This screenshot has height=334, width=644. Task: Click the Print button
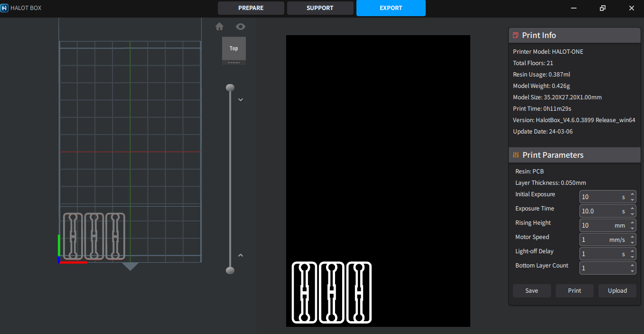tap(575, 291)
